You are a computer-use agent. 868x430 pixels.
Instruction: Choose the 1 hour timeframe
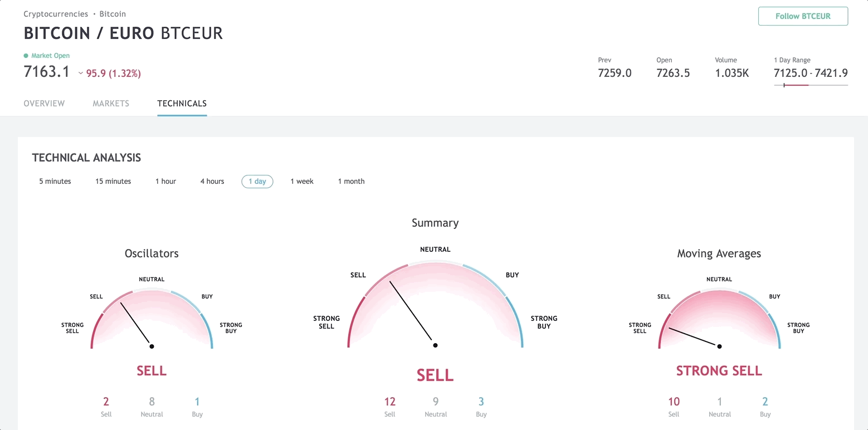click(x=165, y=181)
